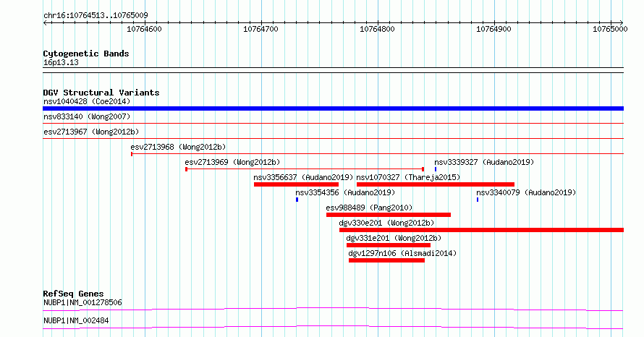
Task: Click the ruler position 10765000
Action: click(610, 29)
